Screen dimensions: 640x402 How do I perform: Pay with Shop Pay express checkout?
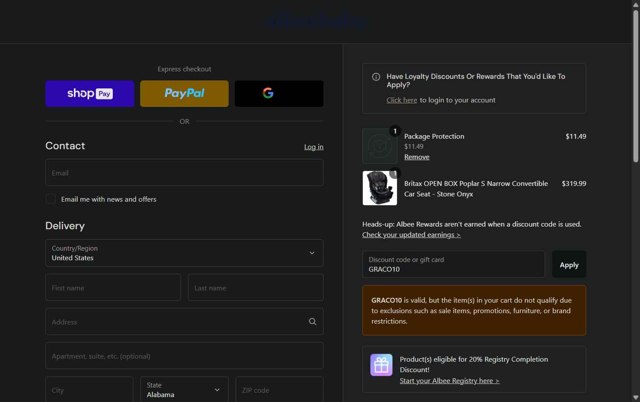pyautogui.click(x=90, y=93)
